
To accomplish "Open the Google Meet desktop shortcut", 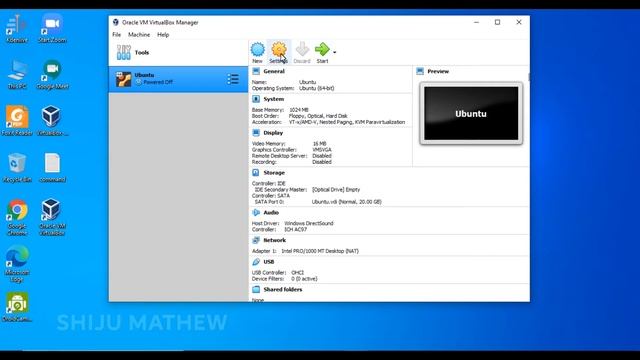I will pyautogui.click(x=52, y=74).
